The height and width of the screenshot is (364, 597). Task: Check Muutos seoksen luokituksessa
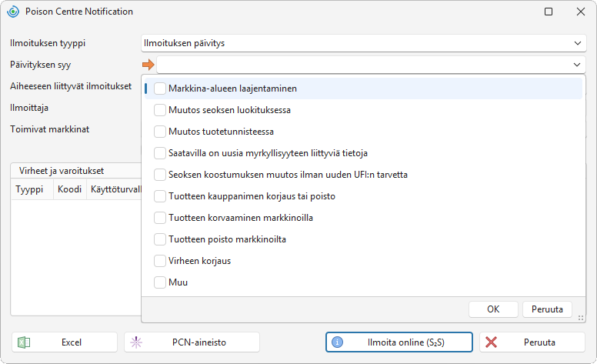click(160, 110)
